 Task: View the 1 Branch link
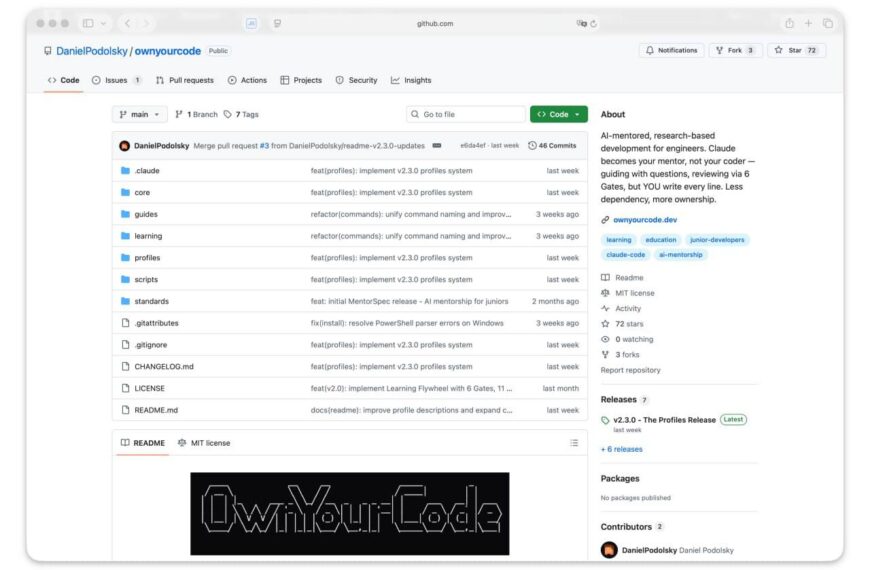[x=196, y=114]
